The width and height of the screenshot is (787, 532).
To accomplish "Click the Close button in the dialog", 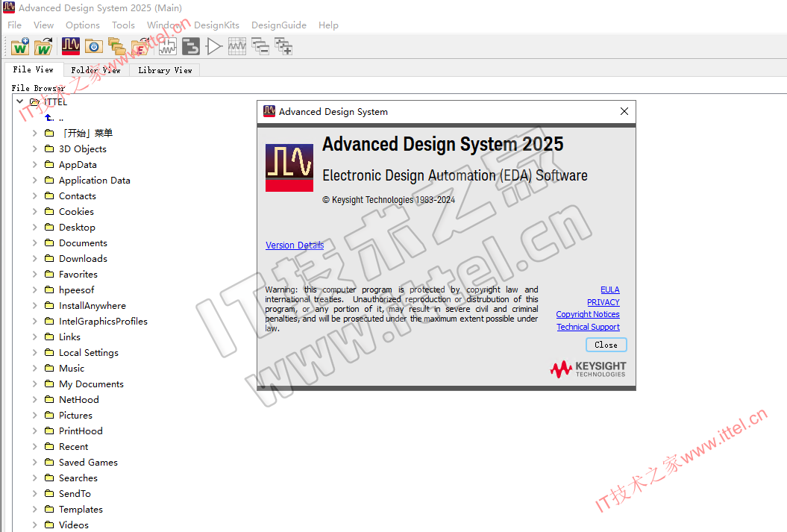I will point(606,345).
